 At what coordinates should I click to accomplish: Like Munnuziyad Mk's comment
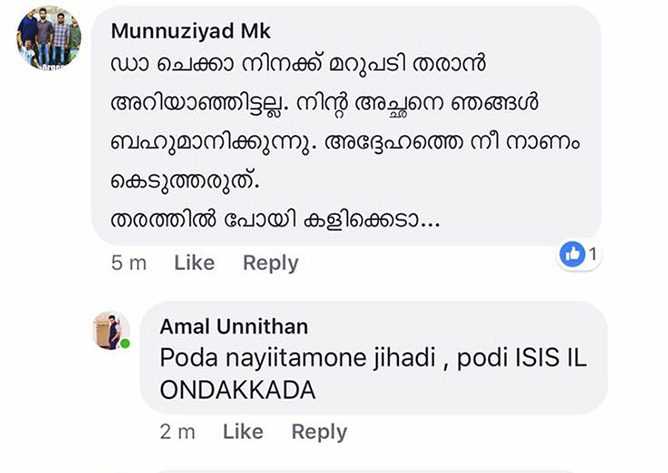point(194,263)
